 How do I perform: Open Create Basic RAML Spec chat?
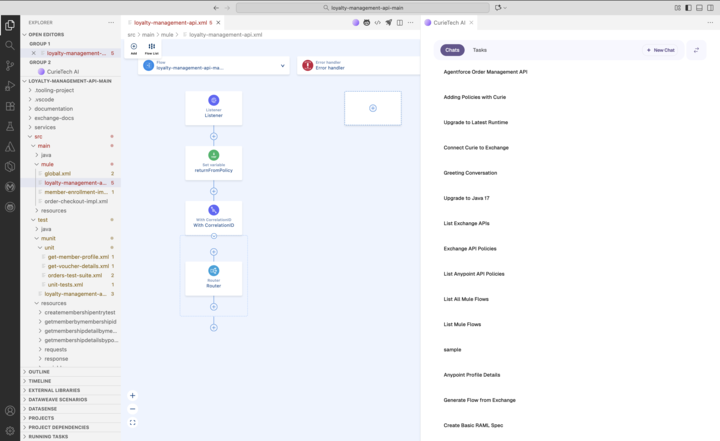(473, 425)
